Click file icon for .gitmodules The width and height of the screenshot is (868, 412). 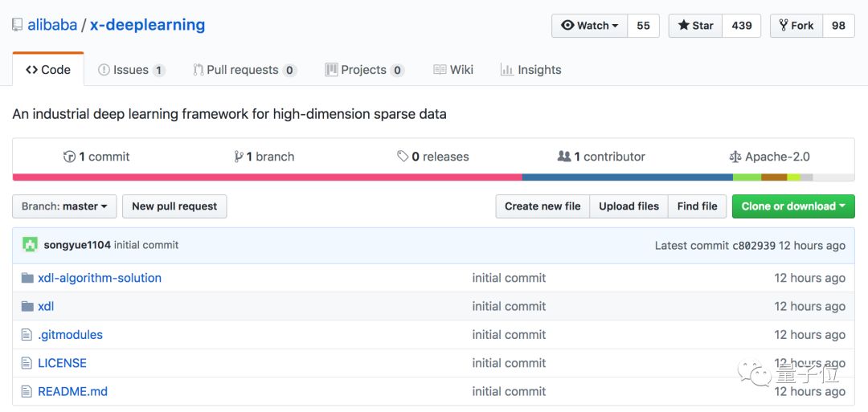[27, 335]
